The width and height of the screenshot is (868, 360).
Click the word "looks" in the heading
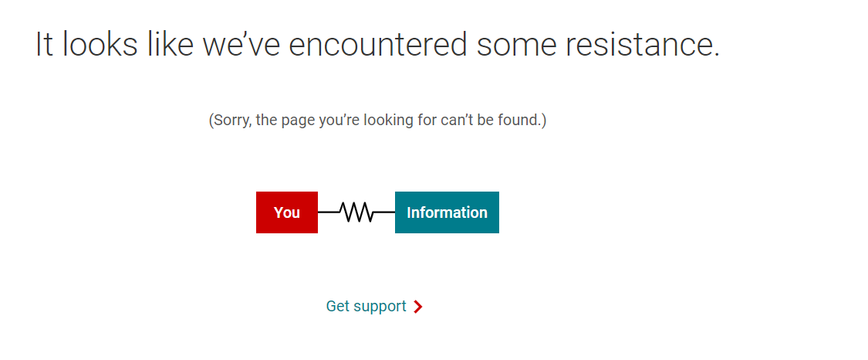(100, 44)
